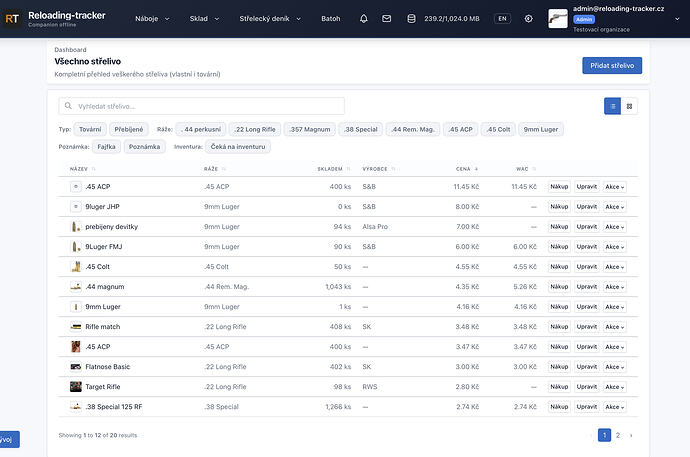Sort by Ráže column sort icon
The image size is (690, 457).
[x=224, y=169]
